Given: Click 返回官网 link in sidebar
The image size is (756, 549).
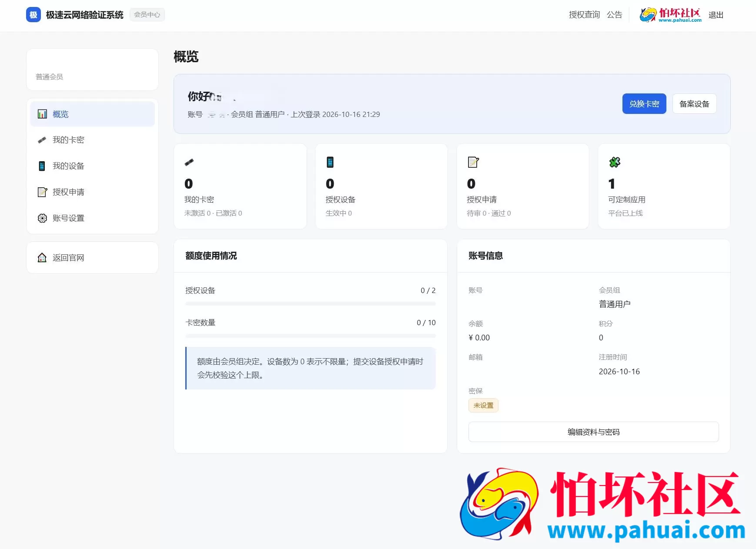Looking at the screenshot, I should (93, 257).
